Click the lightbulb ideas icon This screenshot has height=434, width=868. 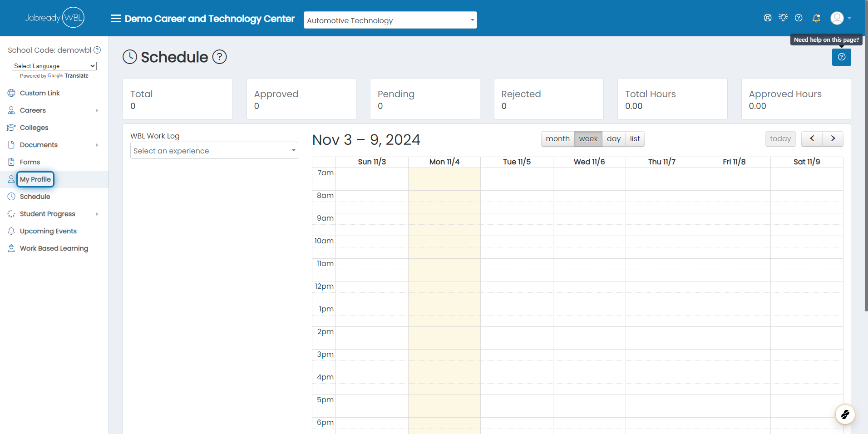pos(783,18)
